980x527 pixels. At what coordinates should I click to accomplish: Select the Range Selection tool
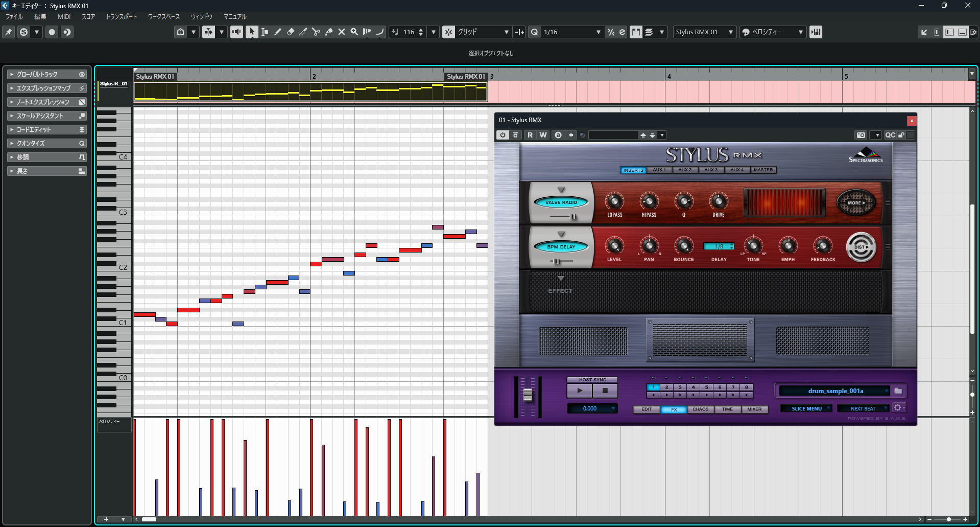click(x=265, y=32)
